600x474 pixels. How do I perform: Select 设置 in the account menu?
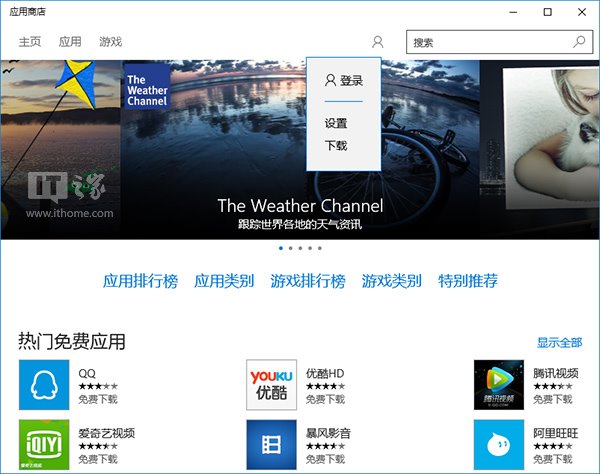click(336, 123)
